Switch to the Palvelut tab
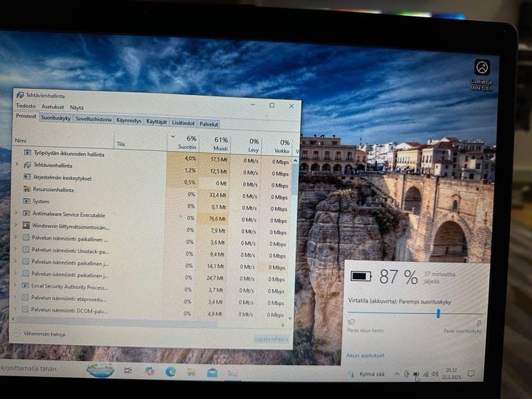532x399 pixels. coord(209,124)
